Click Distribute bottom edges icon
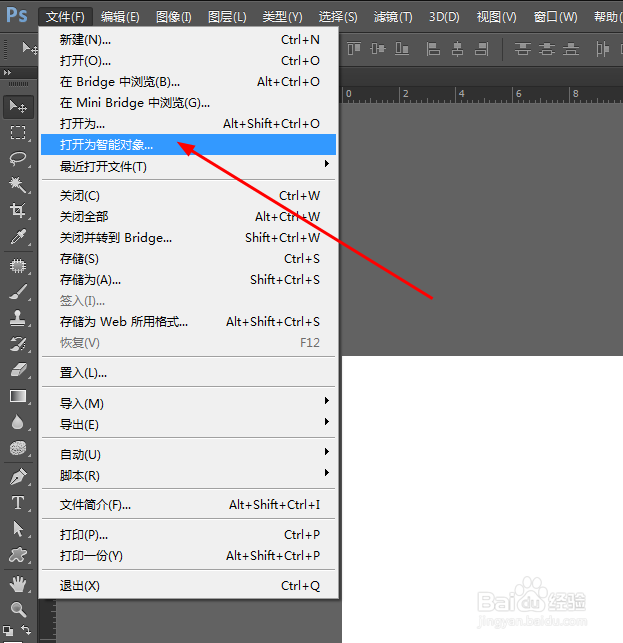Image resolution: width=623 pixels, height=643 pixels. click(x=571, y=49)
